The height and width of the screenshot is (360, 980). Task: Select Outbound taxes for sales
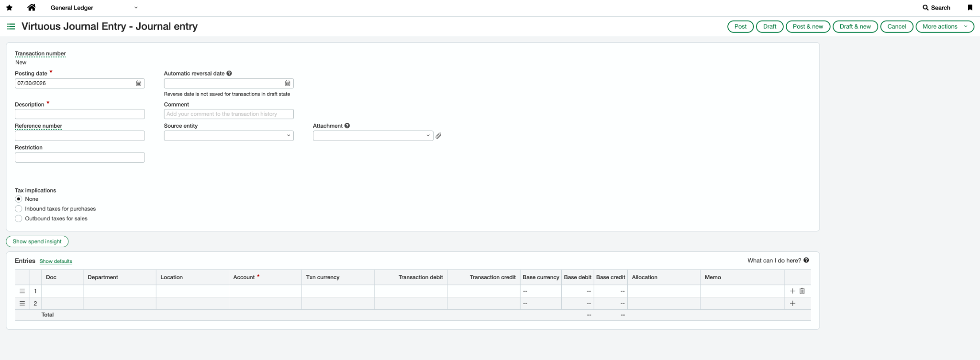tap(19, 218)
